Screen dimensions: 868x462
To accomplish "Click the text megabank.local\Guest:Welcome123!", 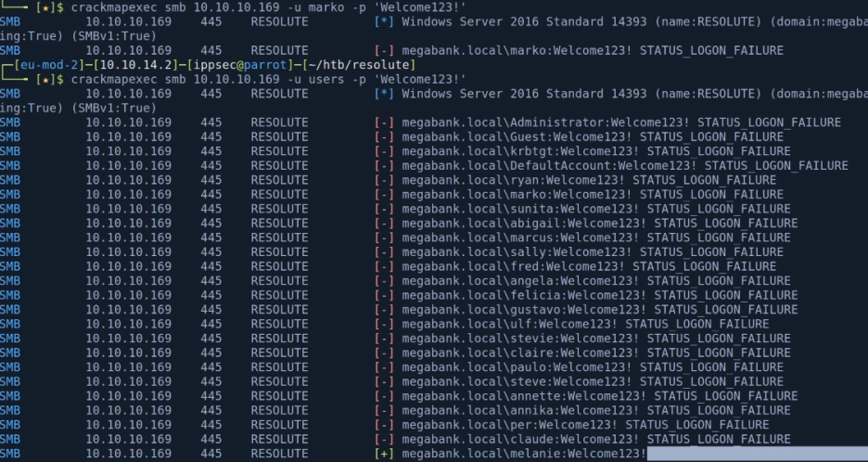I will 517,136.
